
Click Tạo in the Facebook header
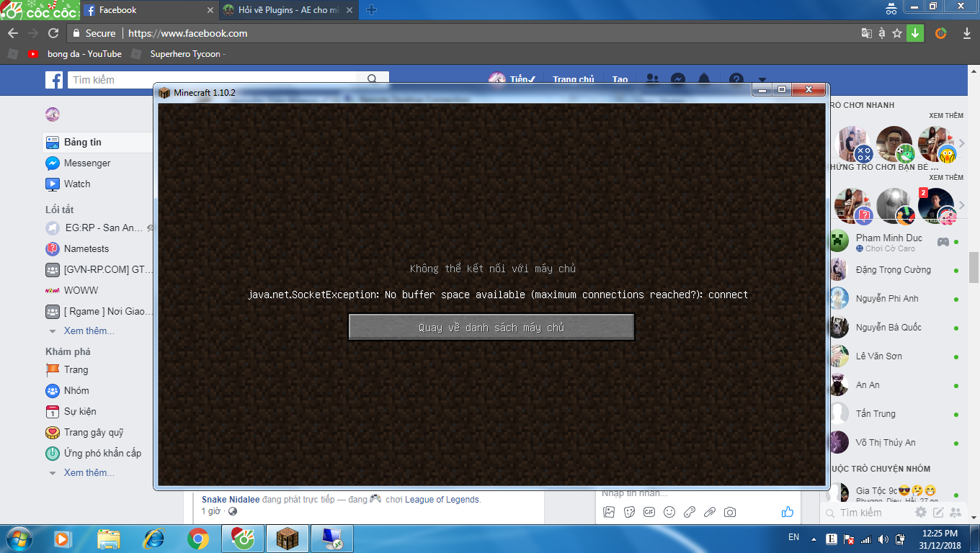(x=620, y=80)
